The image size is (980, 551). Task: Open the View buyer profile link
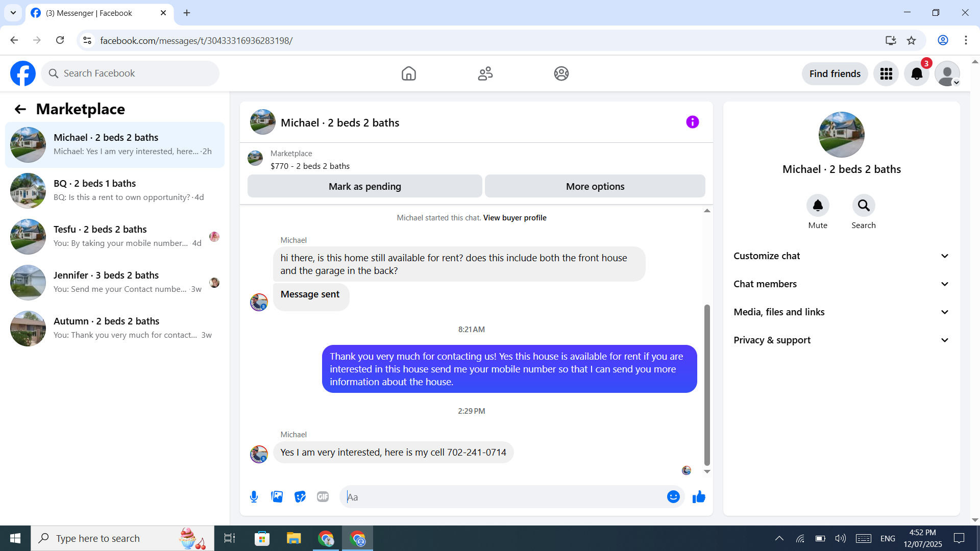click(x=514, y=218)
